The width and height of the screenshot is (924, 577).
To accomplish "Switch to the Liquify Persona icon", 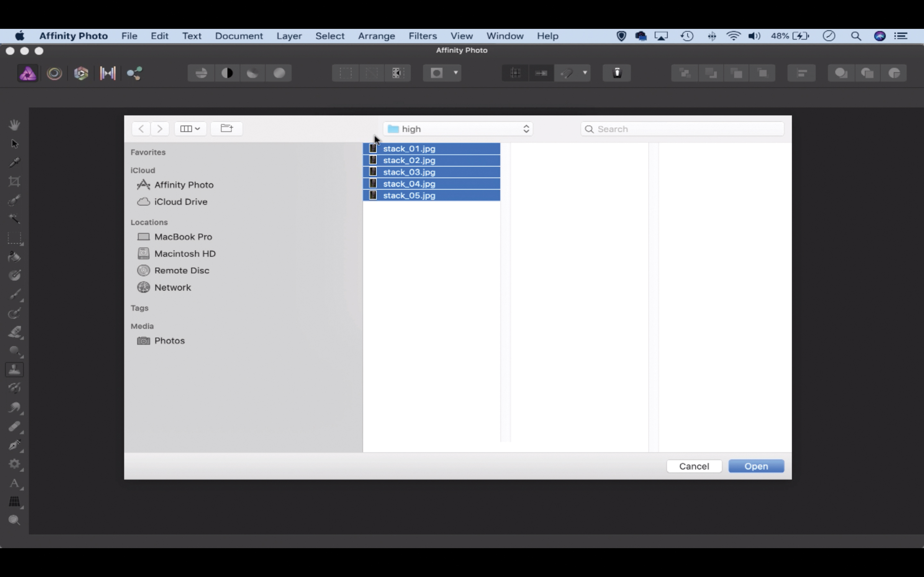I will tap(54, 73).
